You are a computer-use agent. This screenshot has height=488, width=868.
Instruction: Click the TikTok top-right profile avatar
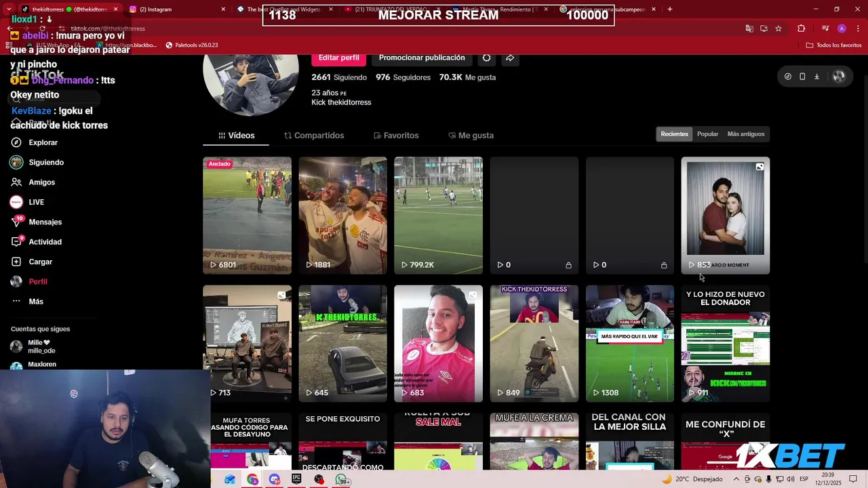point(839,77)
